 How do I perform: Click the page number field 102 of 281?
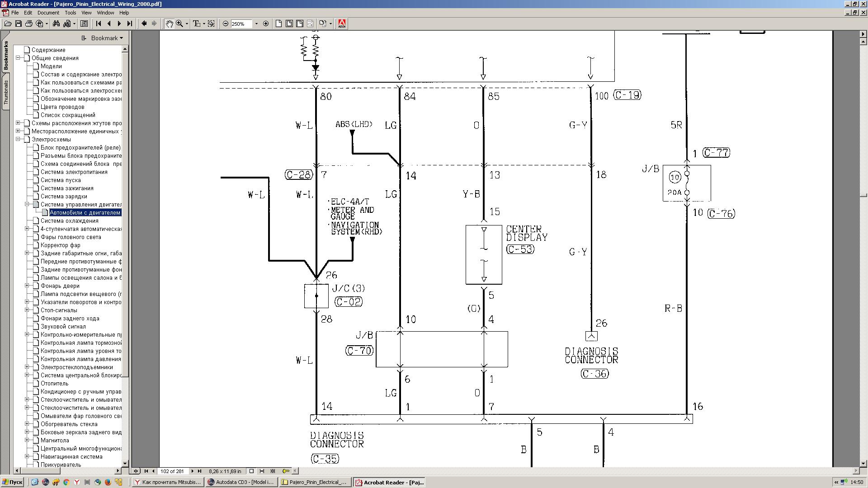[172, 471]
